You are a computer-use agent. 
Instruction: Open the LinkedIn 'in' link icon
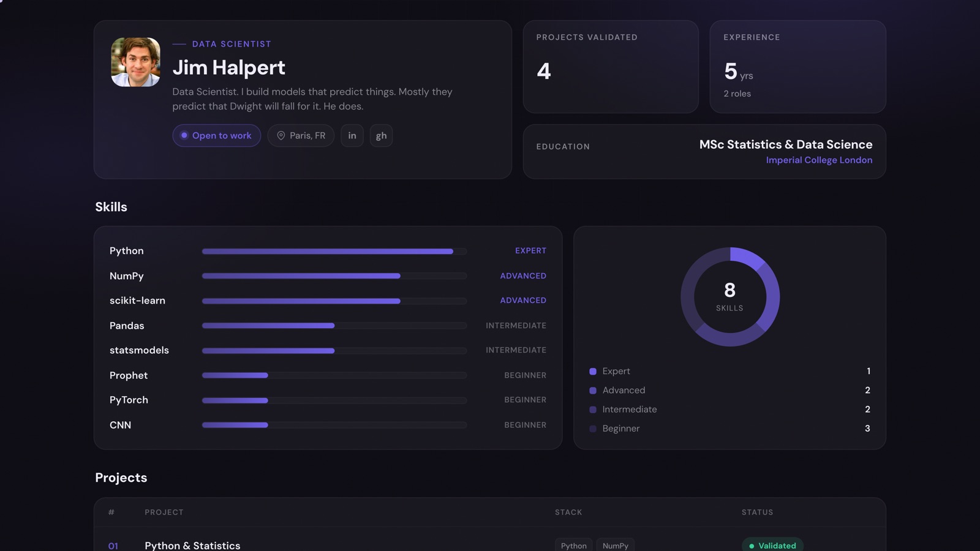point(352,135)
